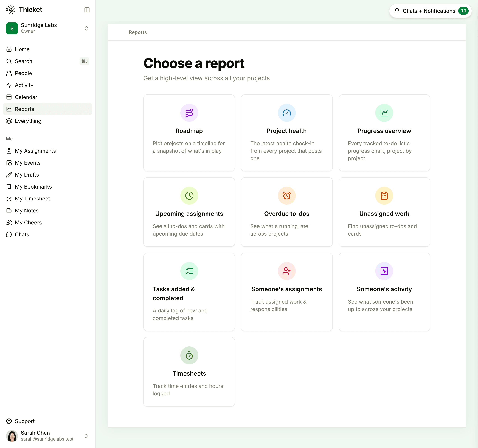Image resolution: width=478 pixels, height=448 pixels.
Task: Click the Tasks added & completed checklist icon
Action: tap(189, 271)
